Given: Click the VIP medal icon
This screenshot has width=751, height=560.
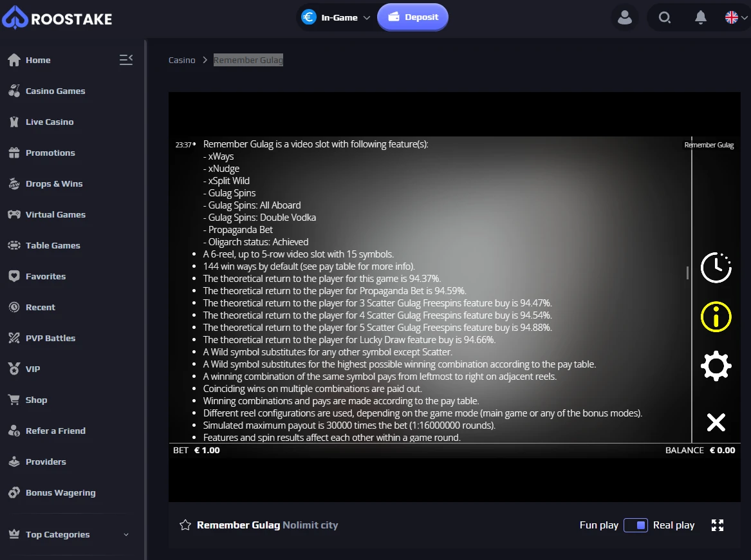Looking at the screenshot, I should click(x=14, y=368).
